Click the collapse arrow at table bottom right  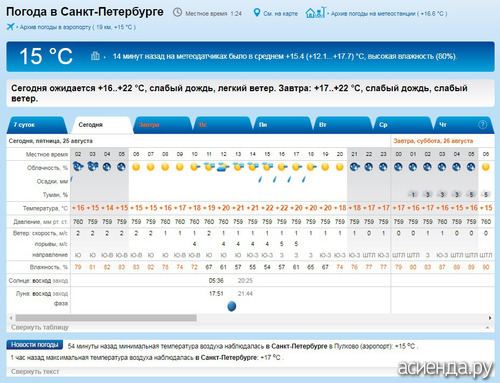pyautogui.click(x=488, y=328)
